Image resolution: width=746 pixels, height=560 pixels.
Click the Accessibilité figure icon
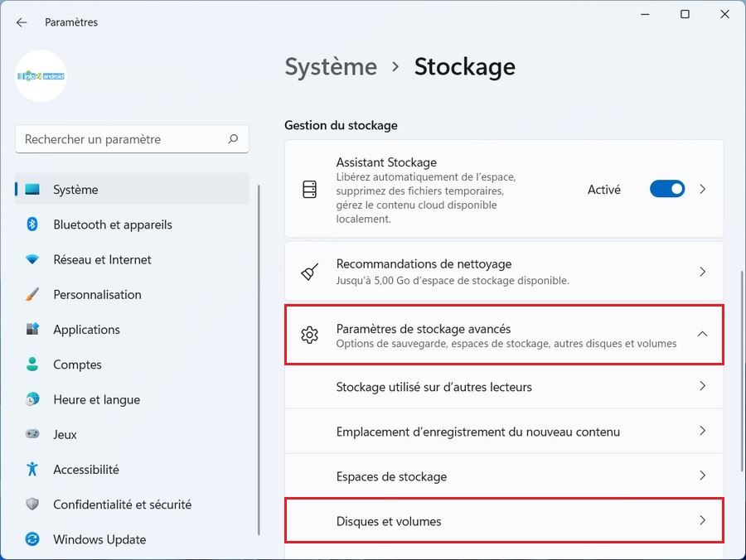[32, 469]
